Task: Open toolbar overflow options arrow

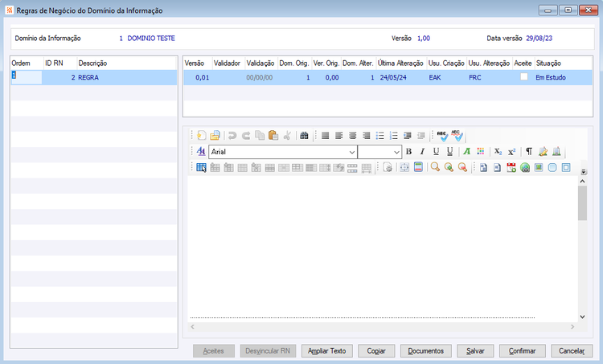Action: tap(584, 171)
